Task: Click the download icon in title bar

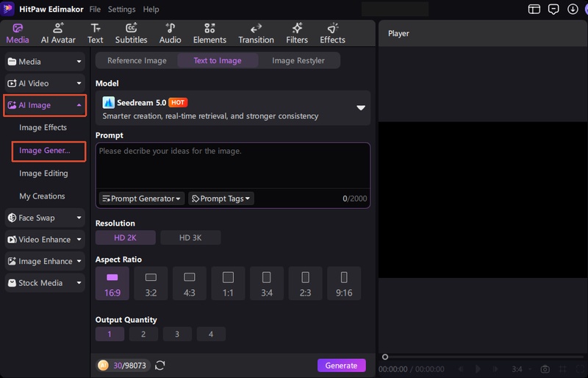Action: pyautogui.click(x=573, y=9)
